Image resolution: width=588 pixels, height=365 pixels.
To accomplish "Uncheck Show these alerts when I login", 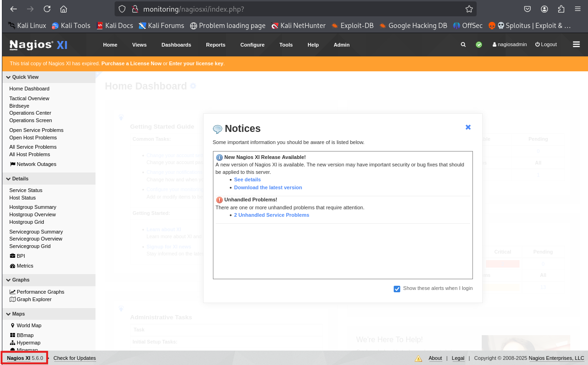I will 397,289.
